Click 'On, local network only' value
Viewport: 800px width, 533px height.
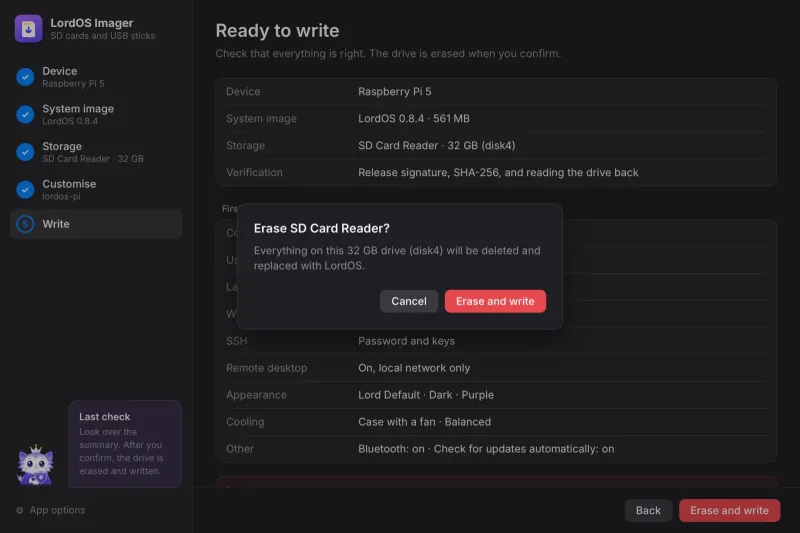[414, 368]
